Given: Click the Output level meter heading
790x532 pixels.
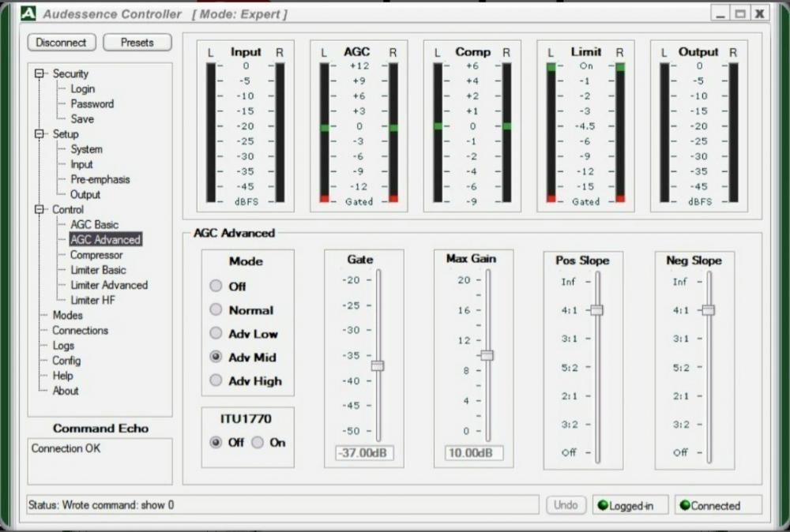Looking at the screenshot, I should [x=698, y=52].
